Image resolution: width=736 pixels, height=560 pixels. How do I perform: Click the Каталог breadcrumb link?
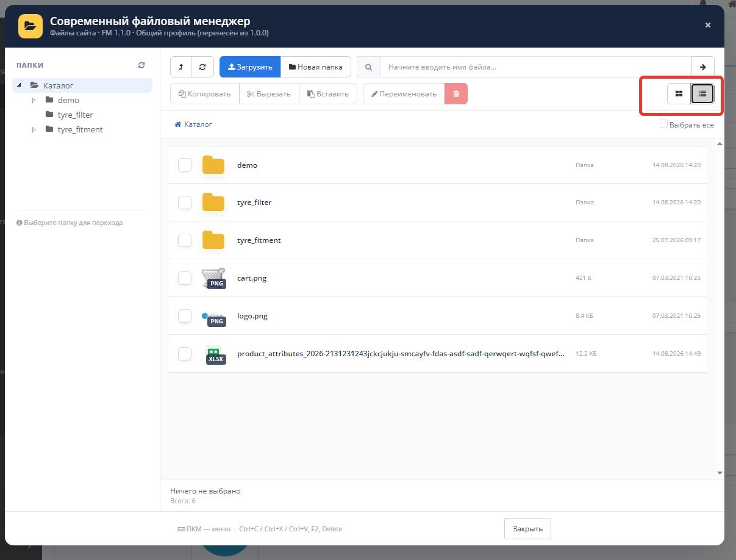point(198,124)
